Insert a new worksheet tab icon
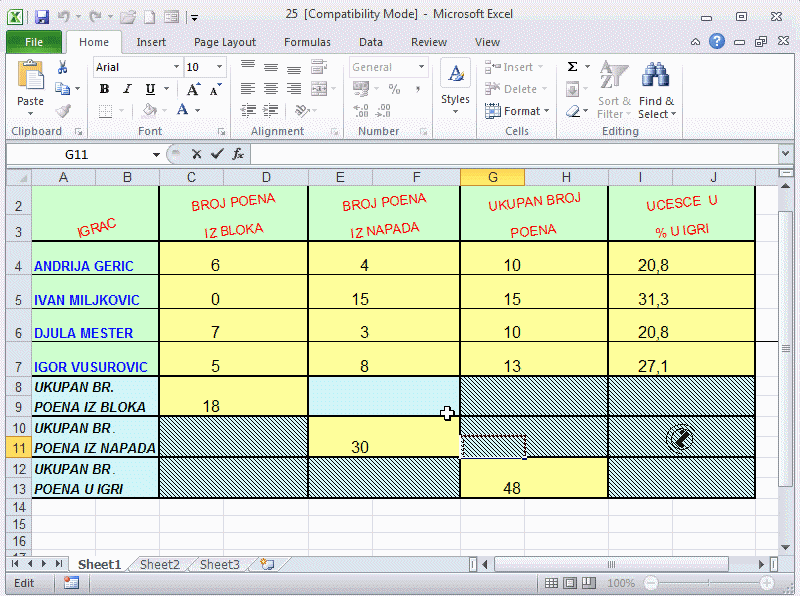 pyautogui.click(x=267, y=564)
